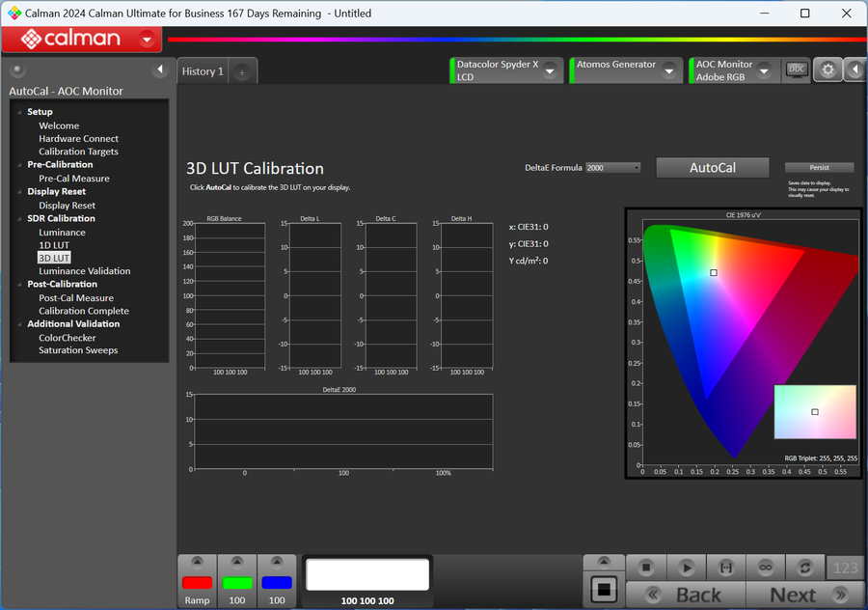
Task: Open Post-Cal Measure step
Action: pyautogui.click(x=76, y=298)
